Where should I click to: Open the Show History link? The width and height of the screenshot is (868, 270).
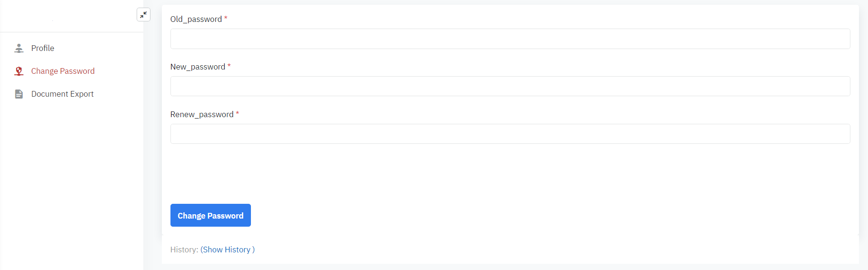click(227, 250)
